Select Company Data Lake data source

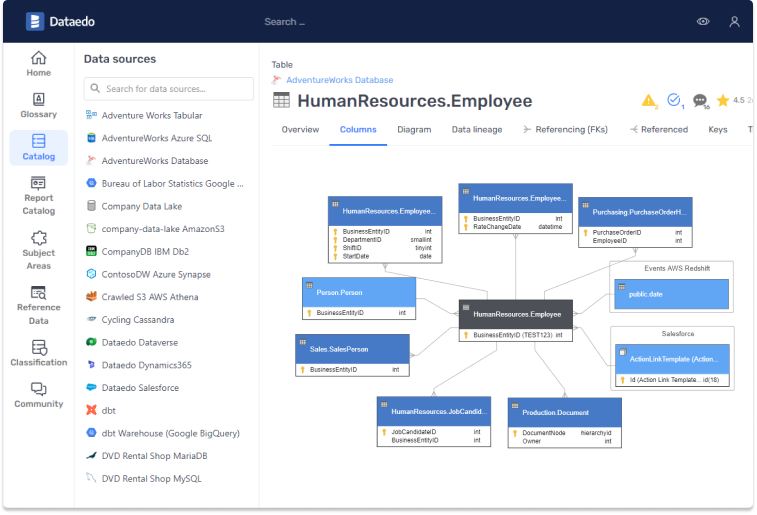(x=141, y=206)
